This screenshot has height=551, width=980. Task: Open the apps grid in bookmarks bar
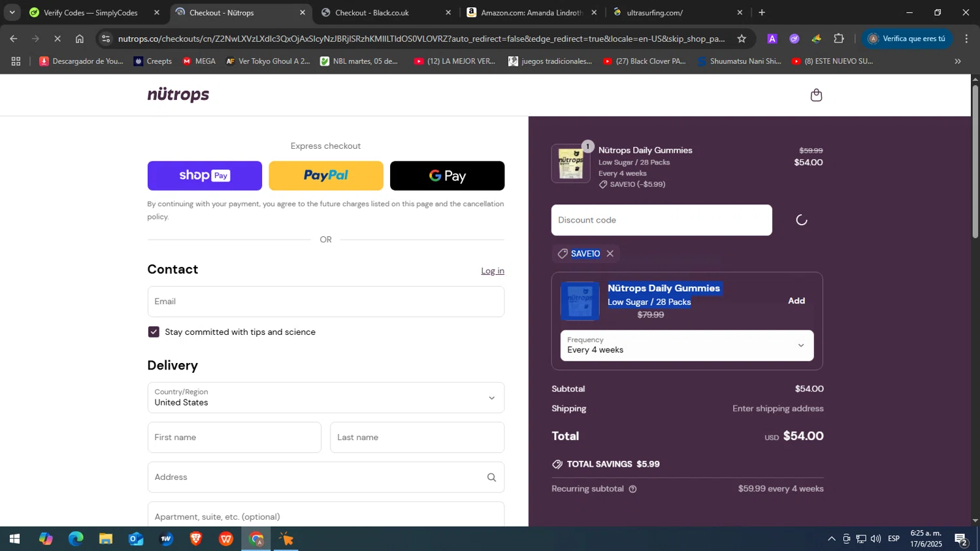tap(16, 61)
